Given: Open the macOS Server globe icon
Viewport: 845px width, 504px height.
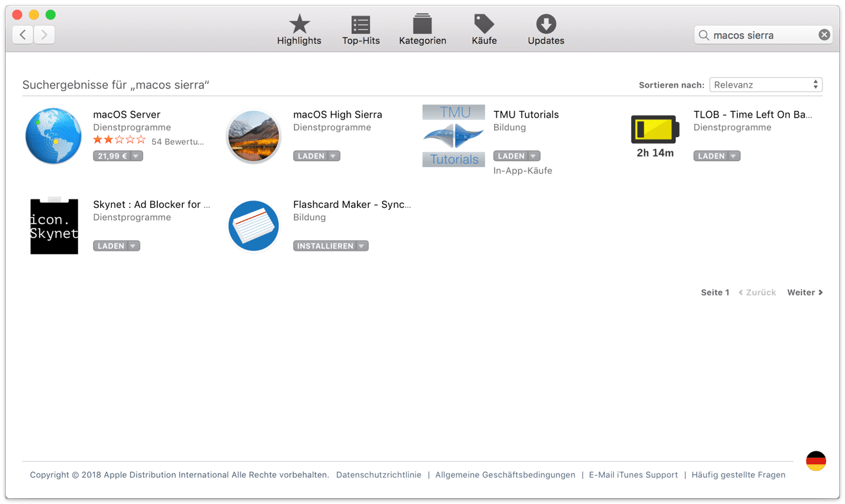Looking at the screenshot, I should point(53,136).
